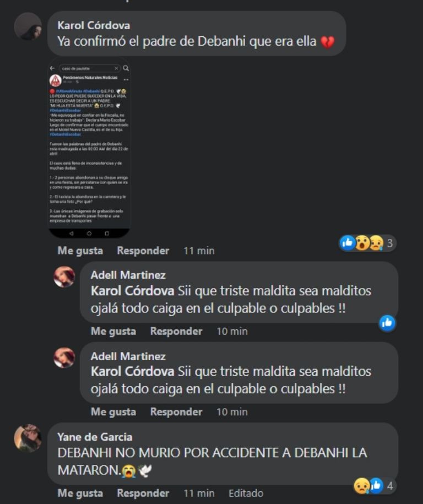Click Responder under Yane de Garcia's comment
This screenshot has width=423, height=504.
pos(143,493)
